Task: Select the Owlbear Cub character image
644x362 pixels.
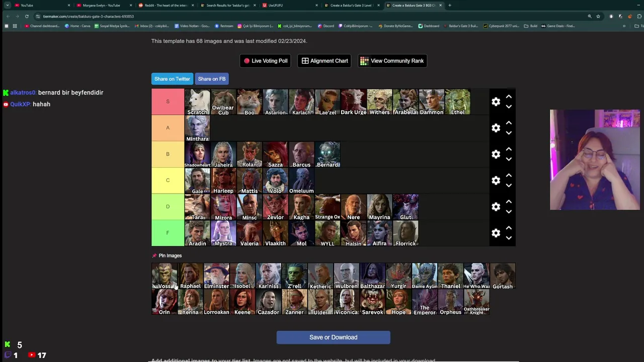Action: (223, 102)
